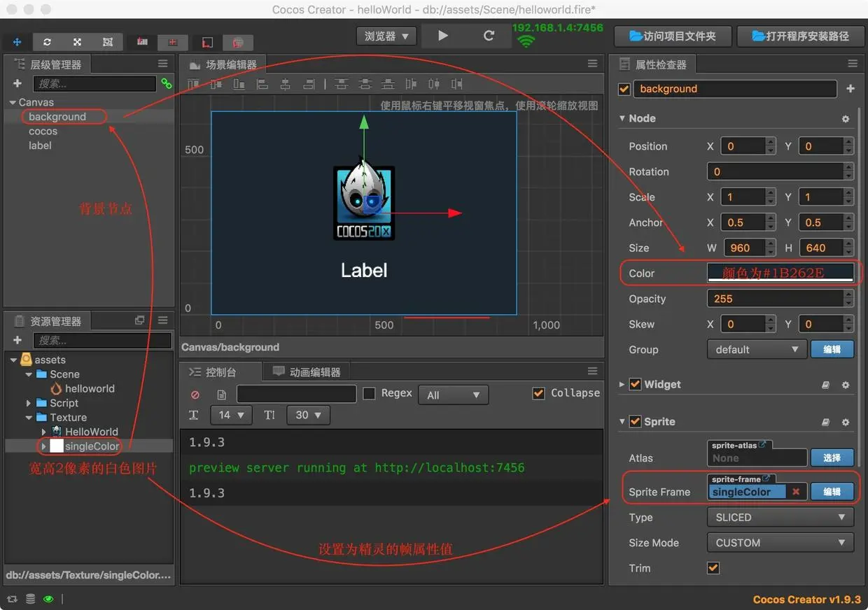The image size is (868, 610).
Task: Click the 编辑 button beside Sprite Frame
Action: tap(832, 492)
